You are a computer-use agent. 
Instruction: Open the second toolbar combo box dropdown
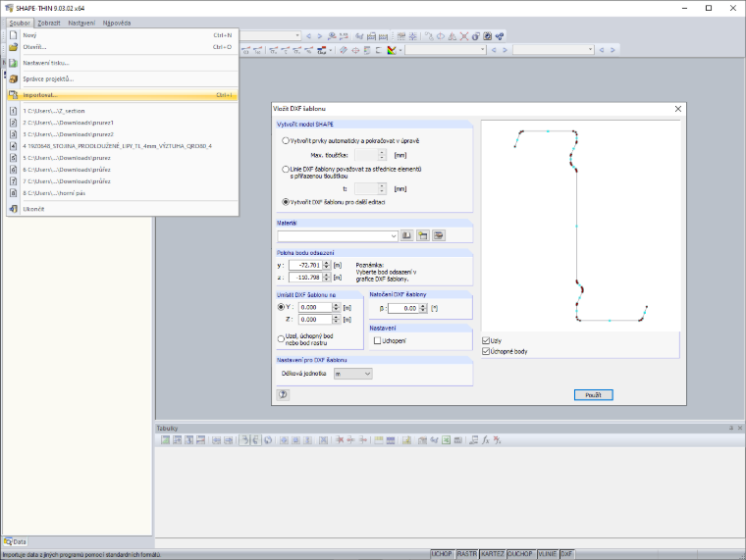(x=482, y=49)
